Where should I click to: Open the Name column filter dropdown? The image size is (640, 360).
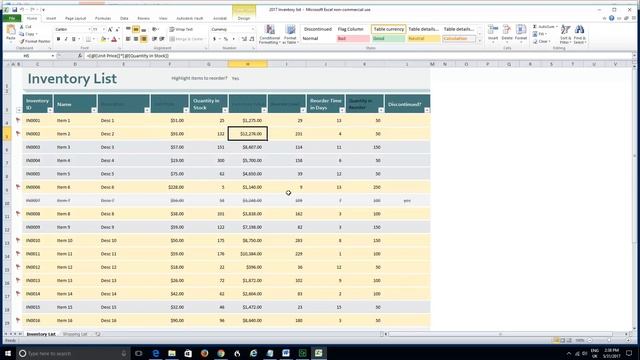point(94,110)
